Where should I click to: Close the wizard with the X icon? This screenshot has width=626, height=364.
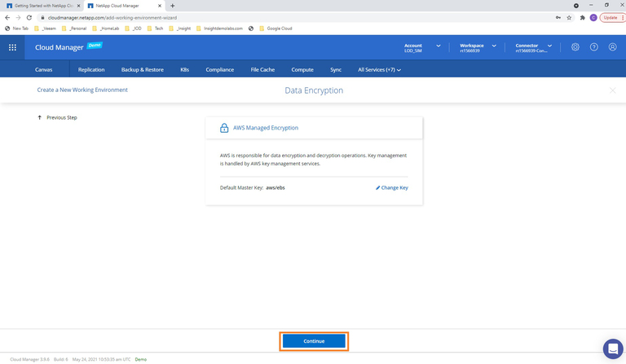pyautogui.click(x=612, y=90)
